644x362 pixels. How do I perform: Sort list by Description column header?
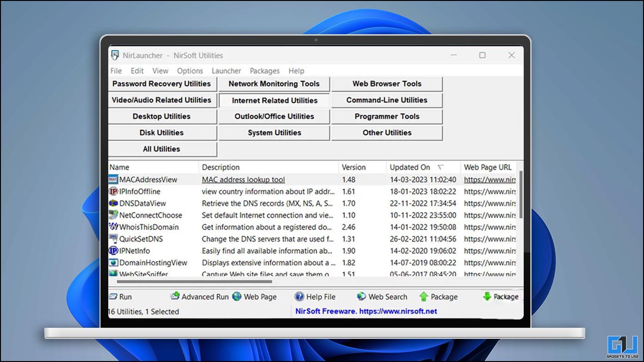(269, 167)
